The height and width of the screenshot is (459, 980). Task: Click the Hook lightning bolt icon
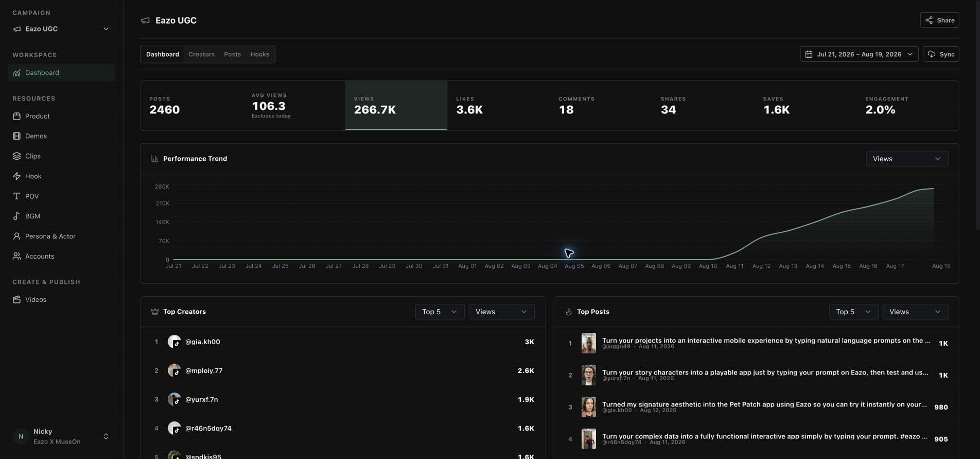(16, 177)
